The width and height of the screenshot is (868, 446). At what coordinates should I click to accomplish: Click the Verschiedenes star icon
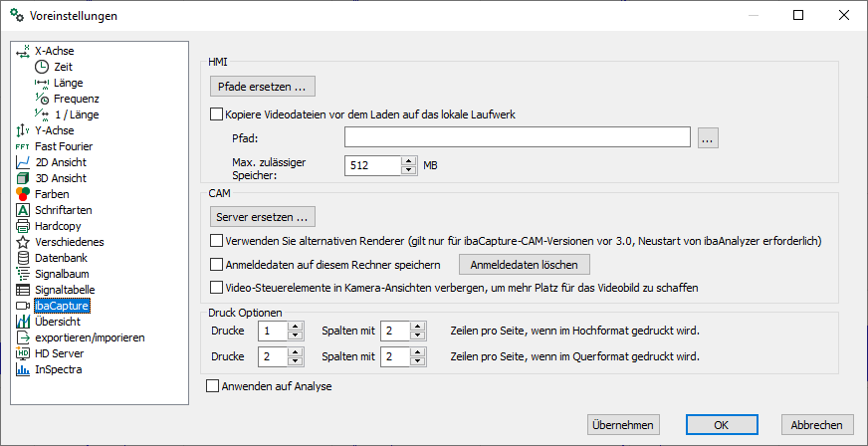24,242
